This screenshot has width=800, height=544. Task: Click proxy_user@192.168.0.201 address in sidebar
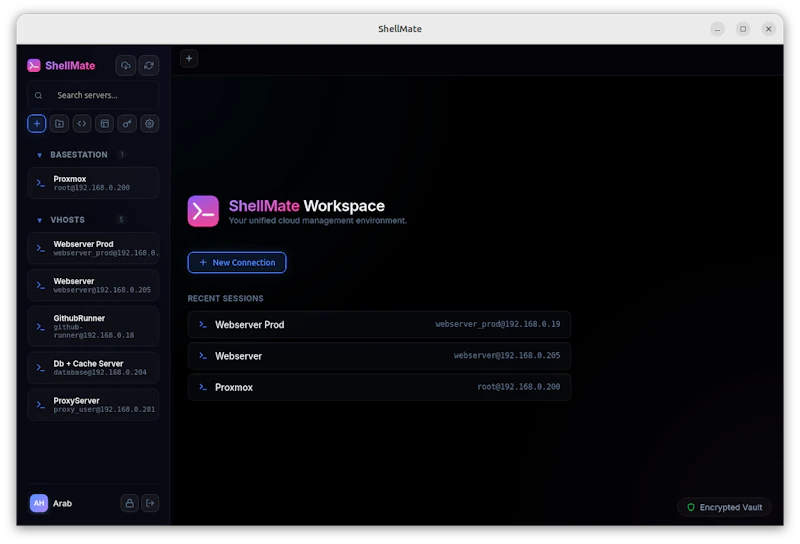(104, 409)
